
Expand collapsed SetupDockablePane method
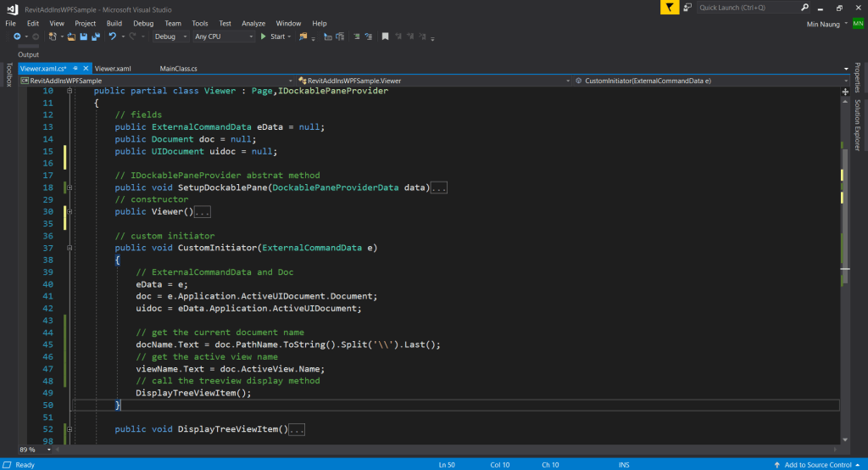[70, 187]
